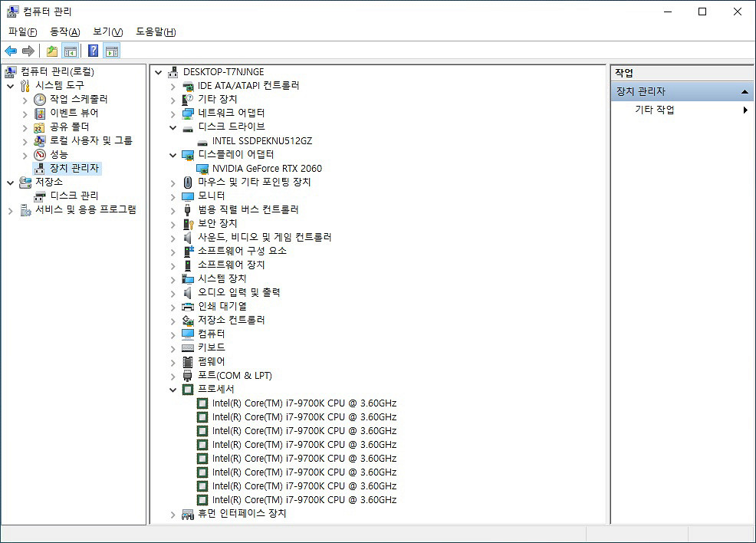Select the 인쇄 대기열 printer icon

coord(188,307)
